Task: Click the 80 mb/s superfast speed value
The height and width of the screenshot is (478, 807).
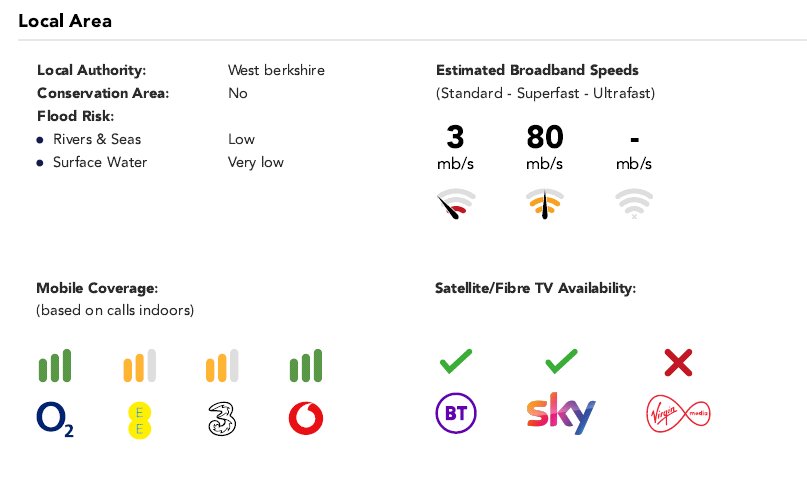Action: point(545,147)
